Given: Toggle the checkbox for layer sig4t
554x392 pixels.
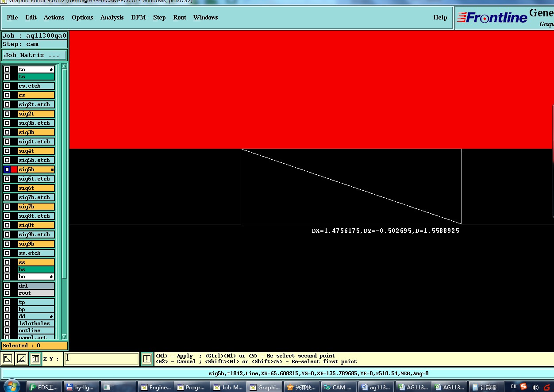Looking at the screenshot, I should point(7,151).
